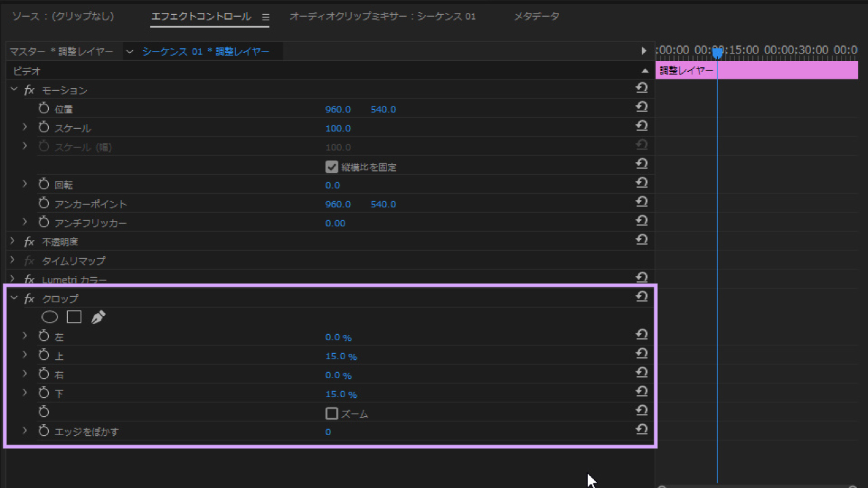Viewport: 868px width, 488px height.
Task: Reset the 回転 parameter
Action: click(x=642, y=182)
